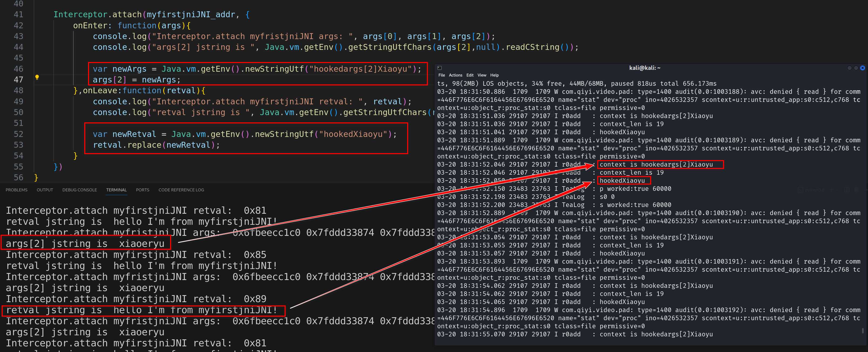Open the Edit menu in terminal
The image size is (868, 352).
point(470,75)
